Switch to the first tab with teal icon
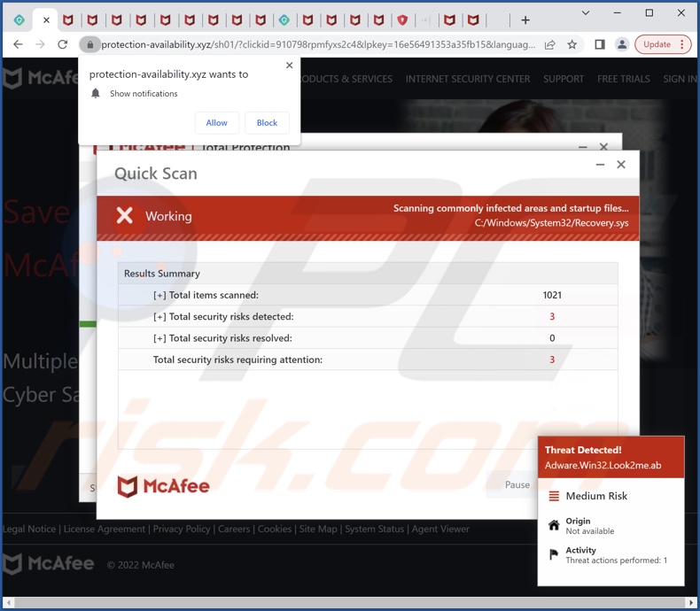 click(19, 20)
